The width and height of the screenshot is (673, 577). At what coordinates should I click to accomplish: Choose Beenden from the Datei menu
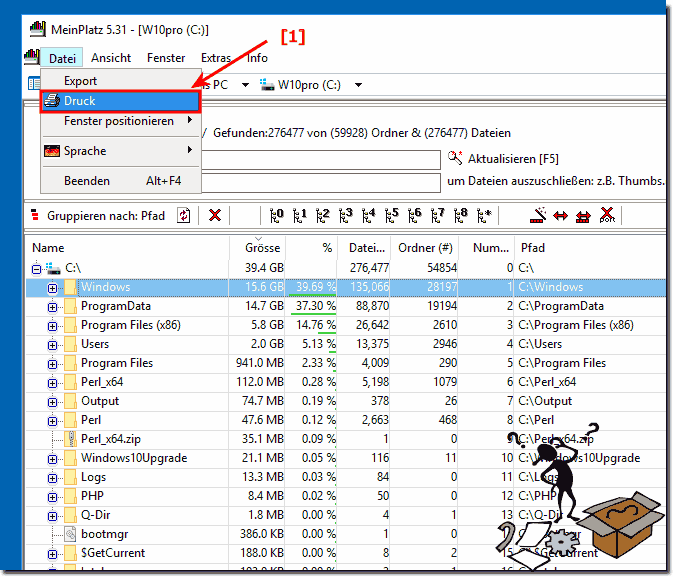tap(121, 181)
